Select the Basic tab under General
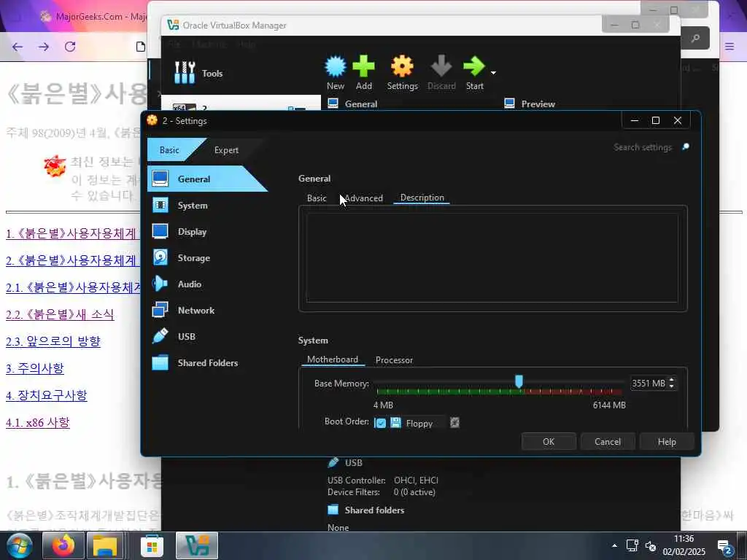Screen dimensions: 747x560 click(x=317, y=198)
